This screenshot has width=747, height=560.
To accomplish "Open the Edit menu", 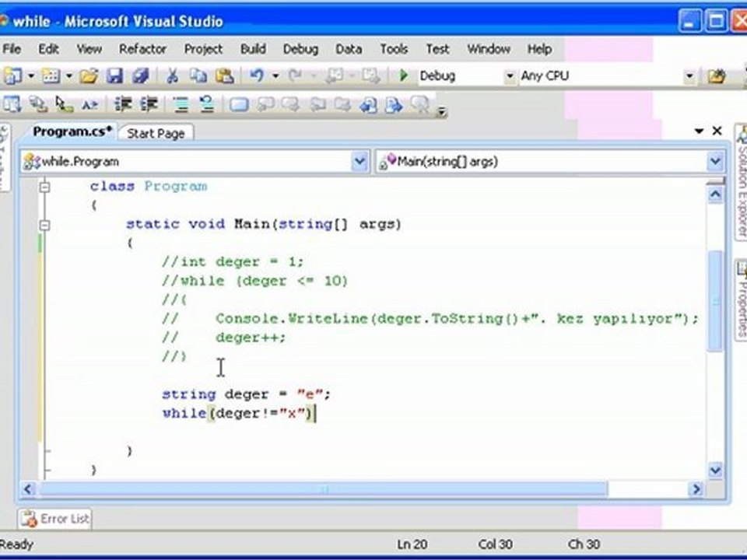I will click(x=48, y=49).
